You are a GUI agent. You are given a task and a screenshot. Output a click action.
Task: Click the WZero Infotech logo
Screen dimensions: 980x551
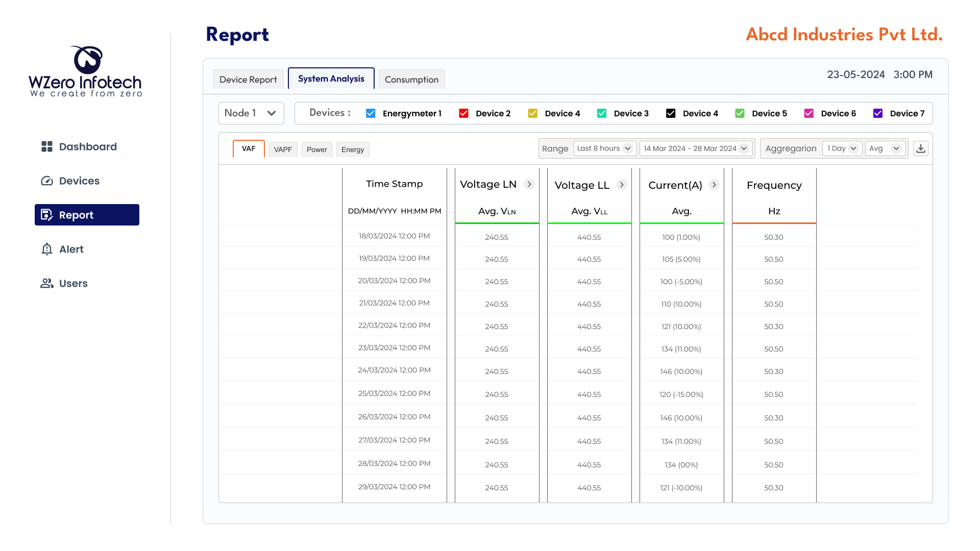point(85,71)
